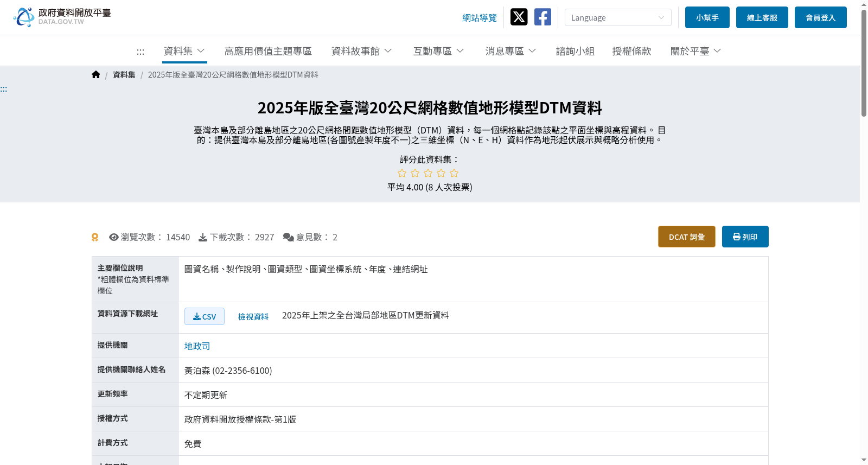Screen dimensions: 868x465
Task: Go to home via breadcrumb house icon
Action: [96, 74]
